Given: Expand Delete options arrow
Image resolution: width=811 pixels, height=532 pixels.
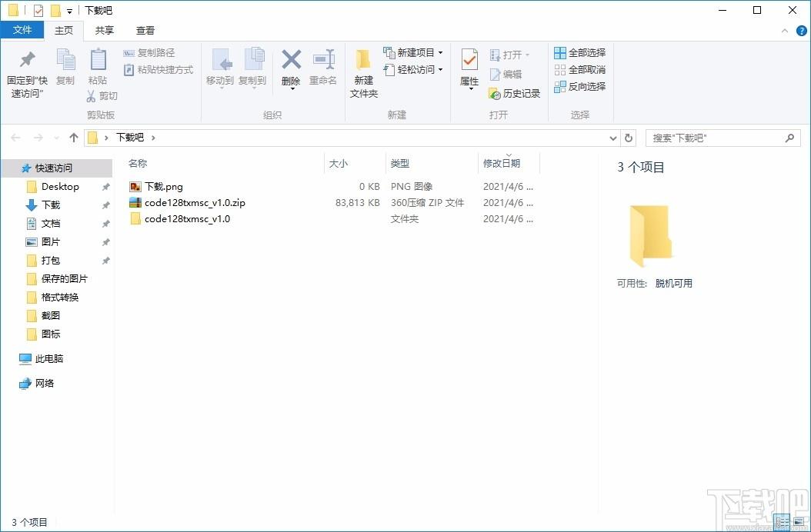Looking at the screenshot, I should tap(292, 89).
